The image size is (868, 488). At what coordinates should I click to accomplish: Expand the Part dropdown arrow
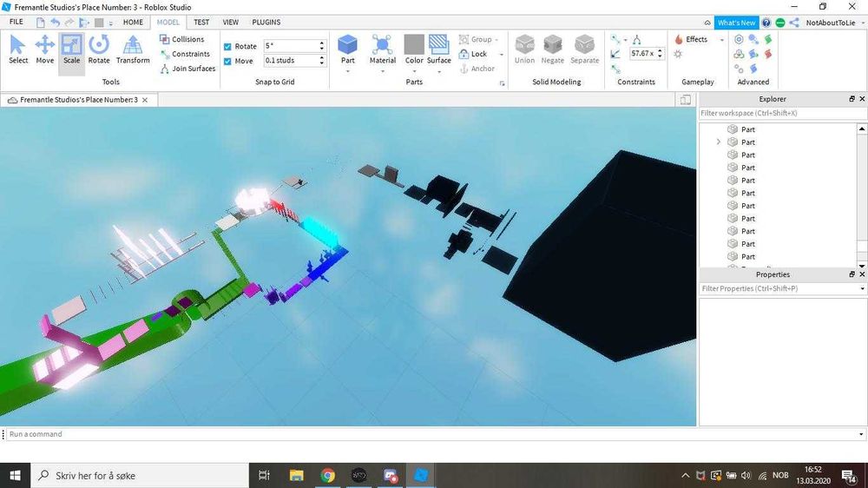coord(348,71)
